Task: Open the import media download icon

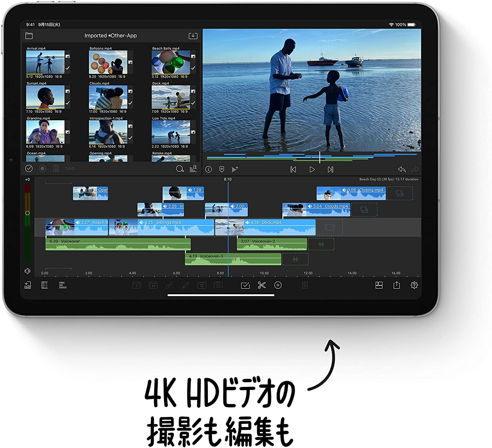Action: pos(193,36)
